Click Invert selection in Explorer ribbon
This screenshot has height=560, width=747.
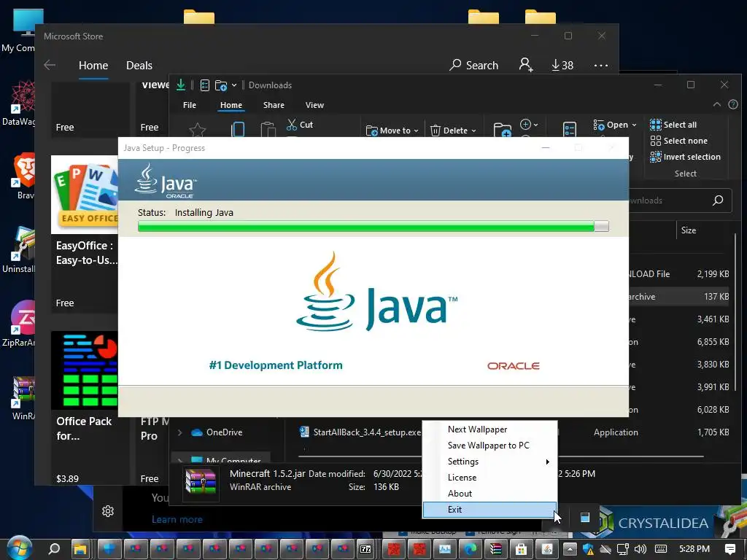[x=685, y=157]
